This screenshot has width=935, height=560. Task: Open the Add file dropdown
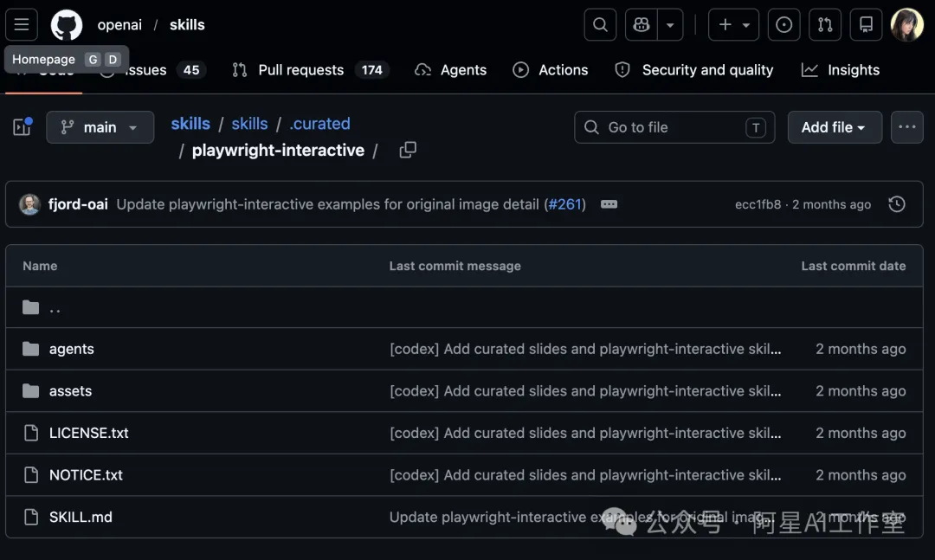(x=835, y=127)
